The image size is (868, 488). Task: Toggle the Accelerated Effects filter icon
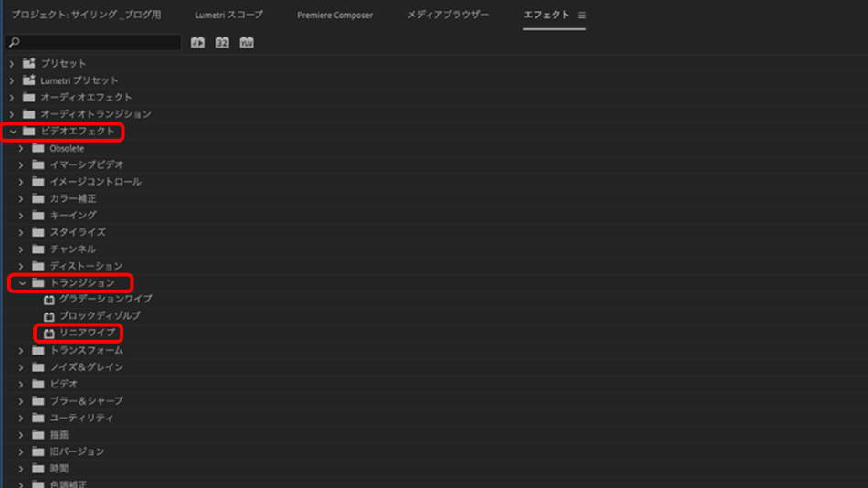click(197, 43)
